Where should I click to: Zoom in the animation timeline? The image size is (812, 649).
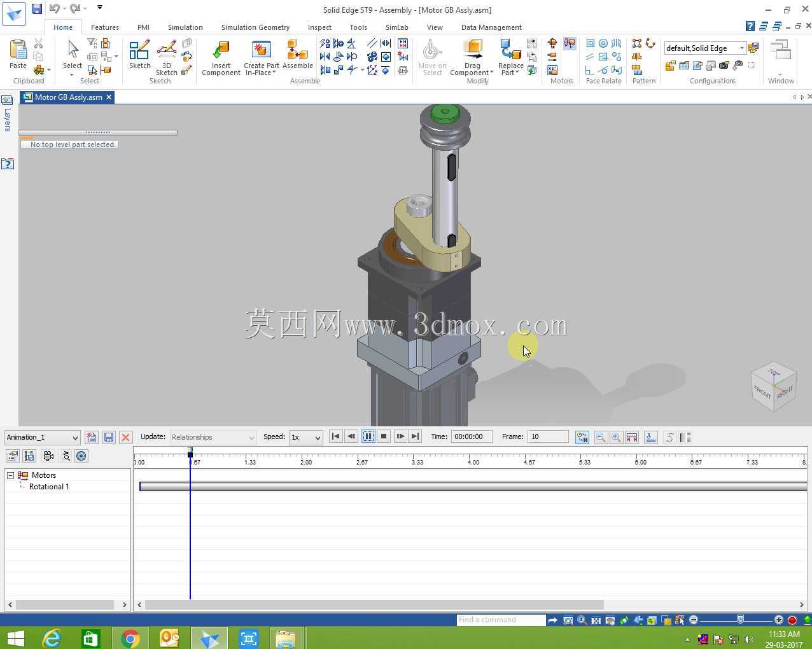coord(616,437)
